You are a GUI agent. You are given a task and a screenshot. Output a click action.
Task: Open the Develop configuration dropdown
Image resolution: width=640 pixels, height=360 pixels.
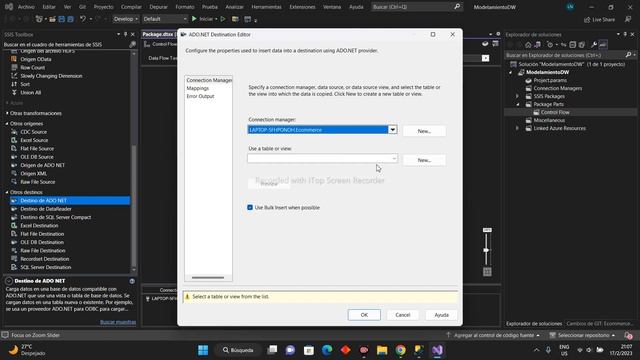coord(125,19)
